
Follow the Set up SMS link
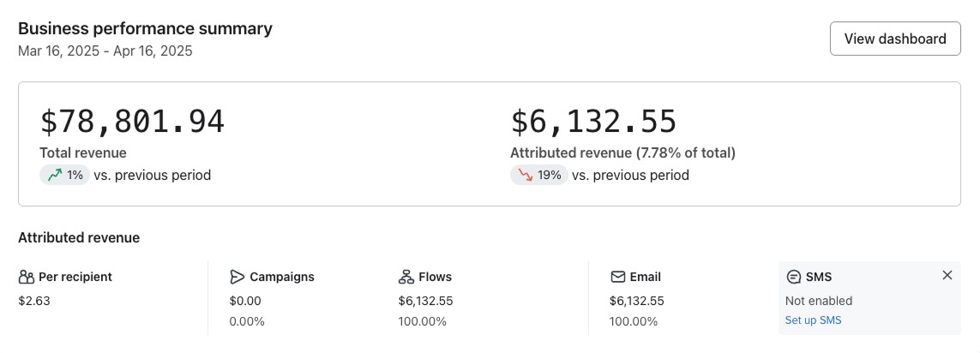click(x=813, y=320)
